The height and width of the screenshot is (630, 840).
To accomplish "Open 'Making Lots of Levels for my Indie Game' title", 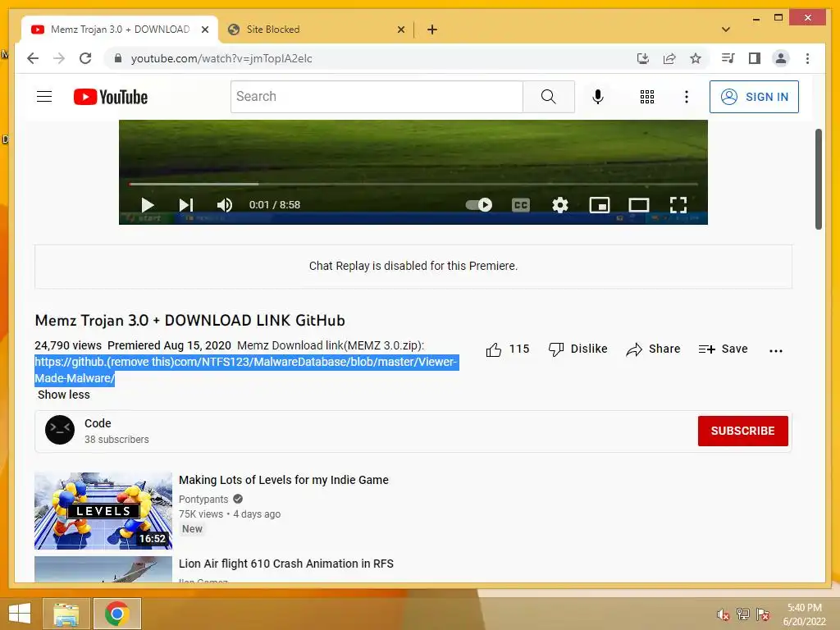I will (x=283, y=480).
